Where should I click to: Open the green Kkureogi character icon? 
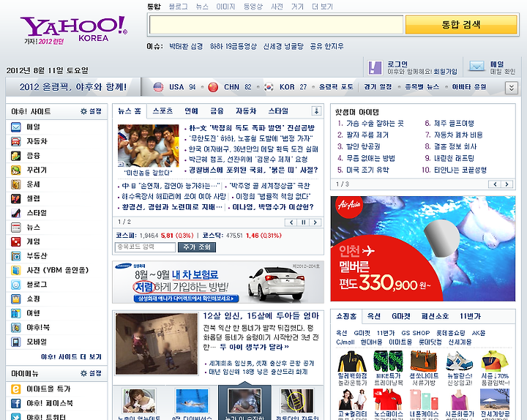(x=16, y=170)
